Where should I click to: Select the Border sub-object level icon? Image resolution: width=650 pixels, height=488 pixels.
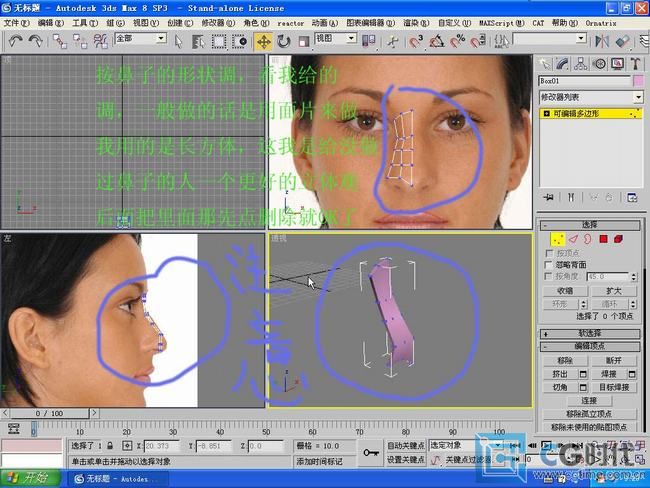[588, 239]
